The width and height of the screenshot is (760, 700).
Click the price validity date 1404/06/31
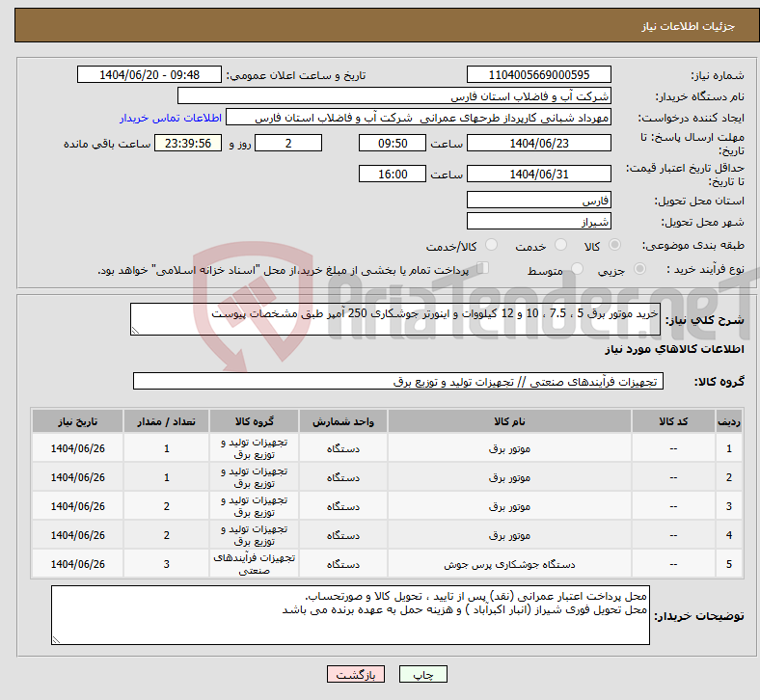point(538,174)
